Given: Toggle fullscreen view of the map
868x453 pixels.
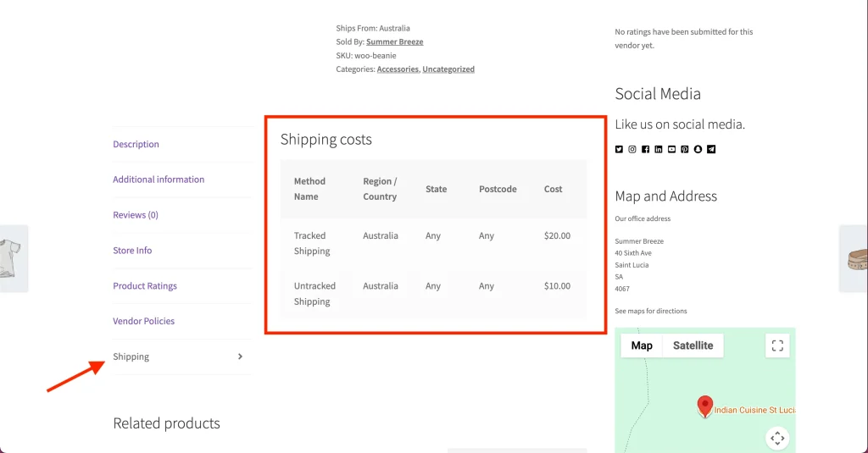Looking at the screenshot, I should tap(777, 345).
